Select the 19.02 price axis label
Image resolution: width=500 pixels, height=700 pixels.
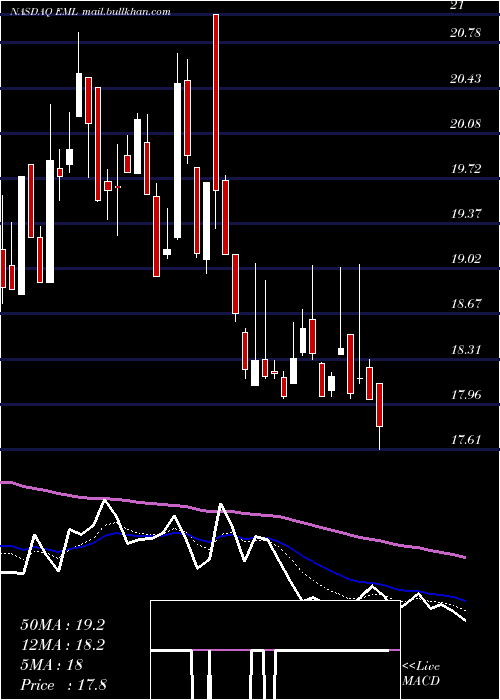click(x=466, y=259)
